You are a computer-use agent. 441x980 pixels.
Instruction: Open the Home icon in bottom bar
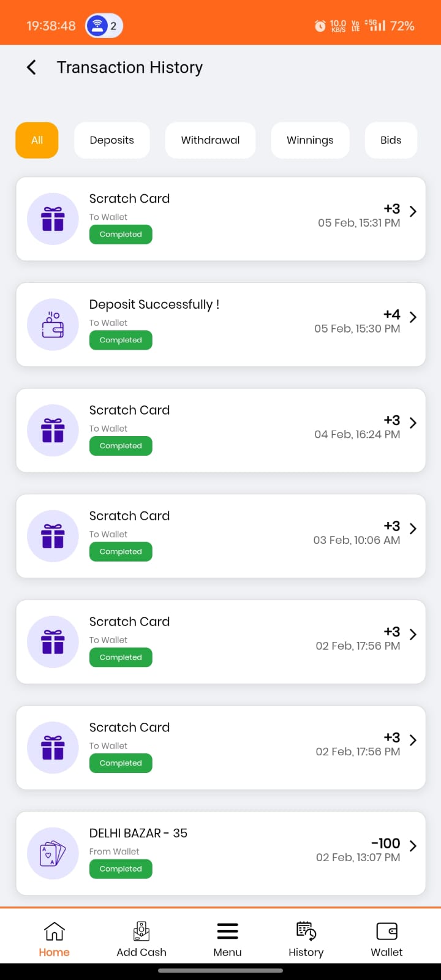[x=54, y=932]
